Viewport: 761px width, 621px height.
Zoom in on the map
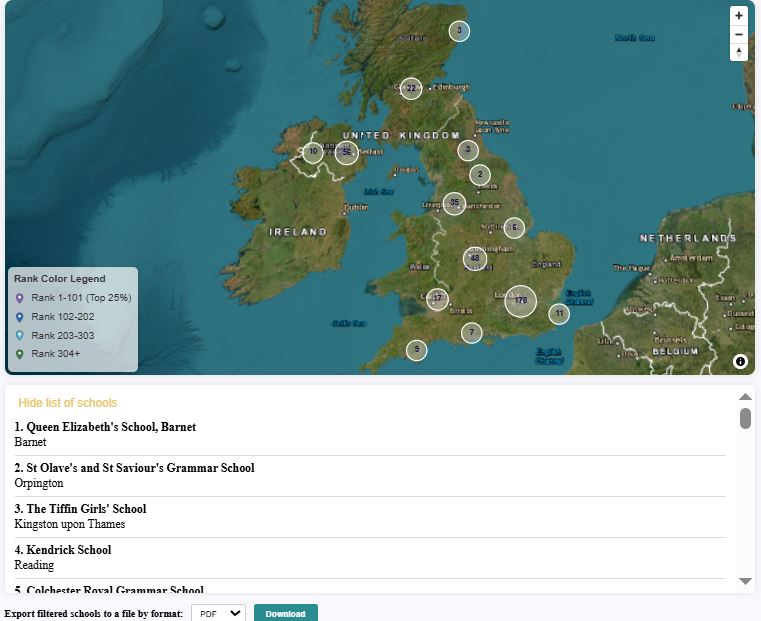click(x=739, y=16)
